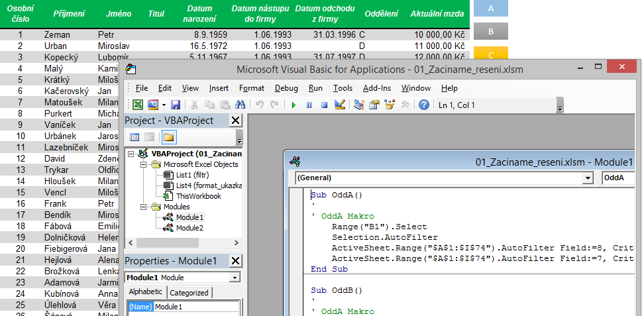Click the (Name) Module1 value field

click(196, 307)
